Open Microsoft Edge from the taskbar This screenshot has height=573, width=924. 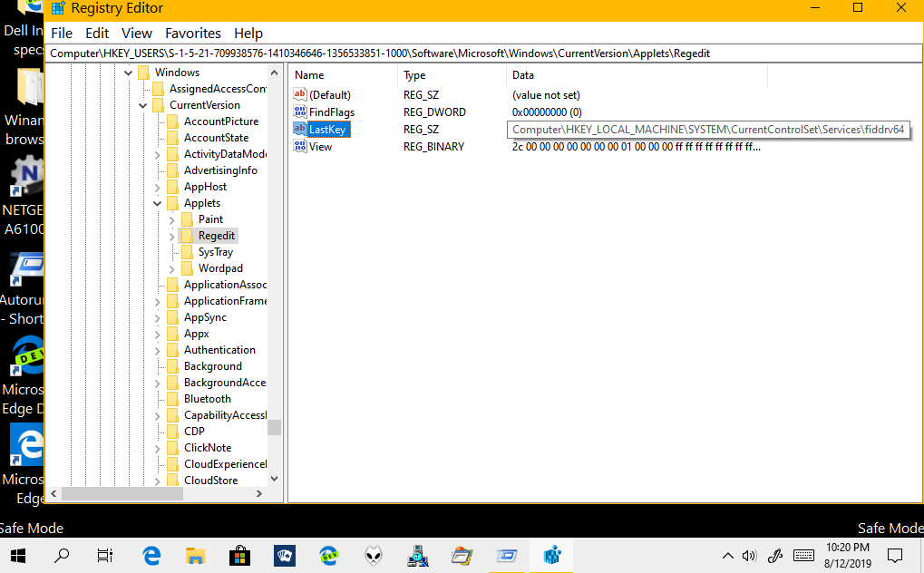[151, 555]
